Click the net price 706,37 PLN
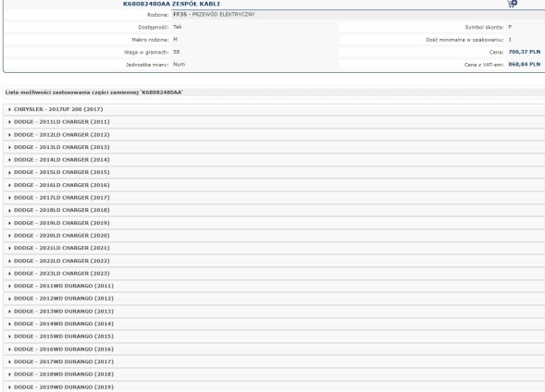 (x=524, y=52)
